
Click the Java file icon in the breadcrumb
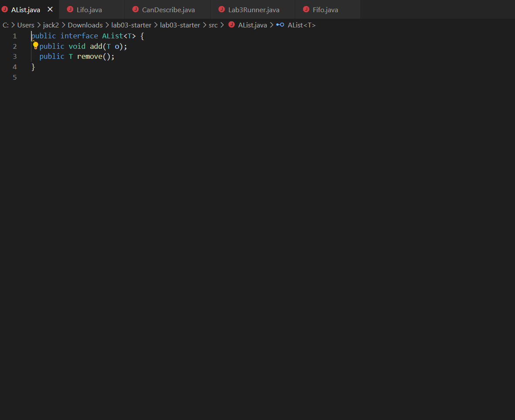tap(232, 24)
